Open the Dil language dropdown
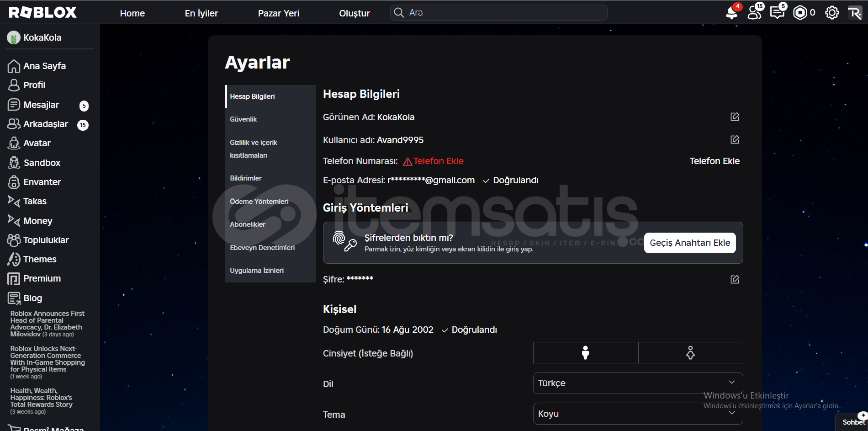Viewport: 868px width, 431px height. point(638,383)
